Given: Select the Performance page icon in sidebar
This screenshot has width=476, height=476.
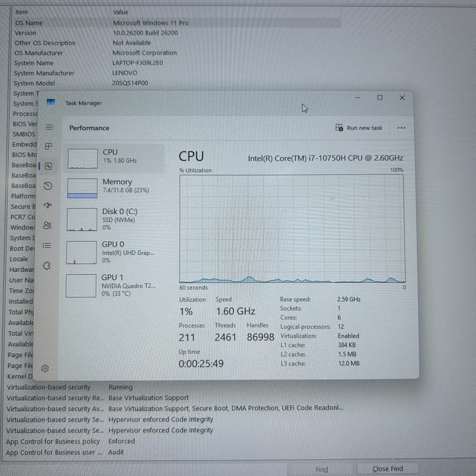Looking at the screenshot, I should [48, 166].
